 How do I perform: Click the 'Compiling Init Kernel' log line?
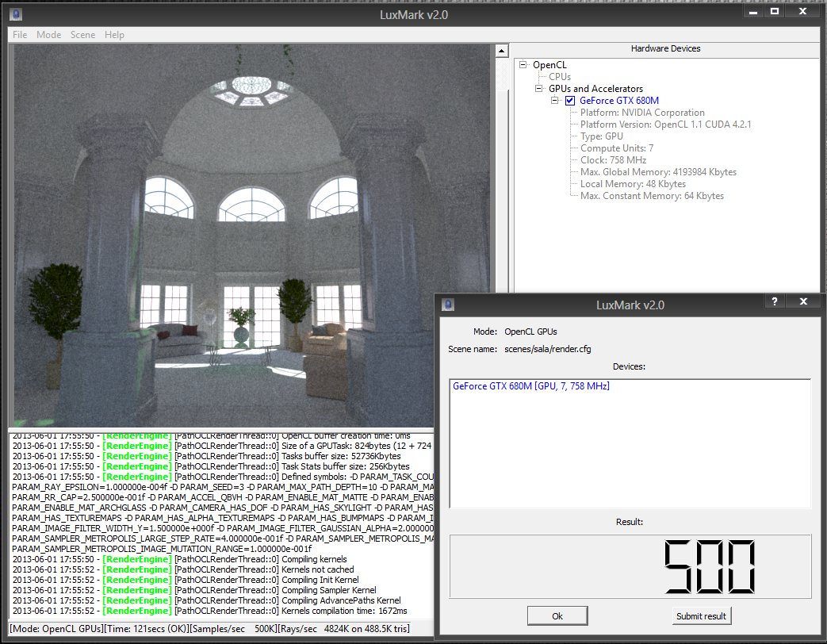(185, 580)
